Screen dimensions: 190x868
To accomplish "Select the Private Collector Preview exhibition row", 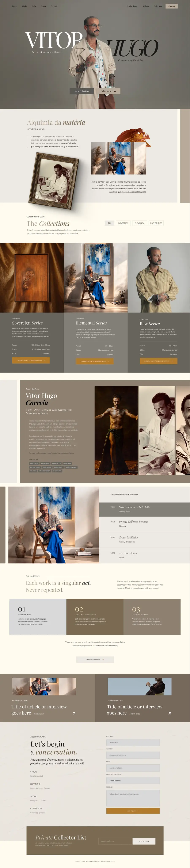I will [145, 524].
